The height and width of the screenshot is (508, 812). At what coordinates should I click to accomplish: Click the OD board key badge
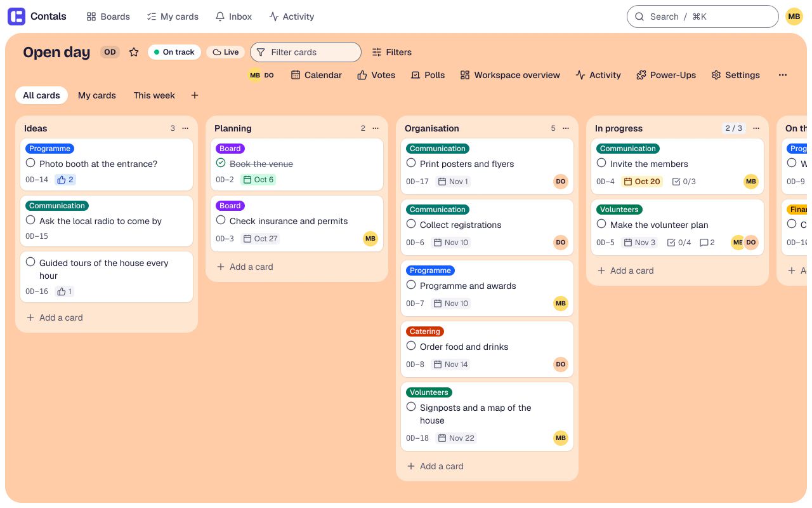[x=110, y=52]
